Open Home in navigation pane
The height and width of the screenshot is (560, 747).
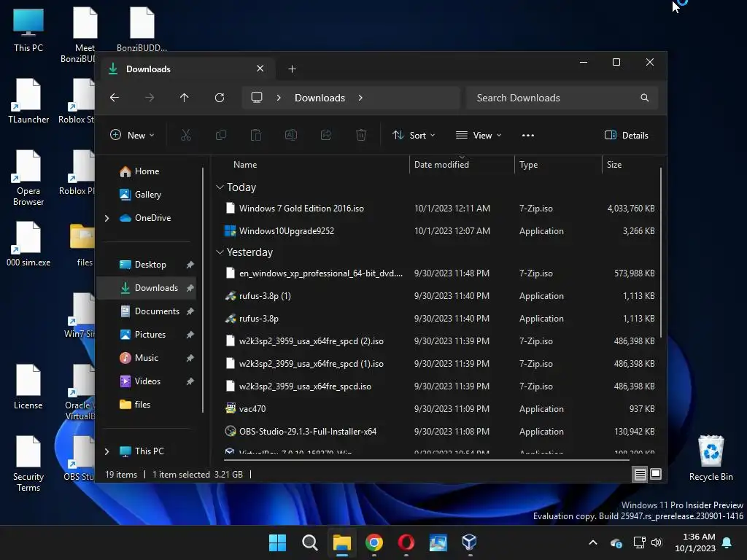pyautogui.click(x=147, y=171)
